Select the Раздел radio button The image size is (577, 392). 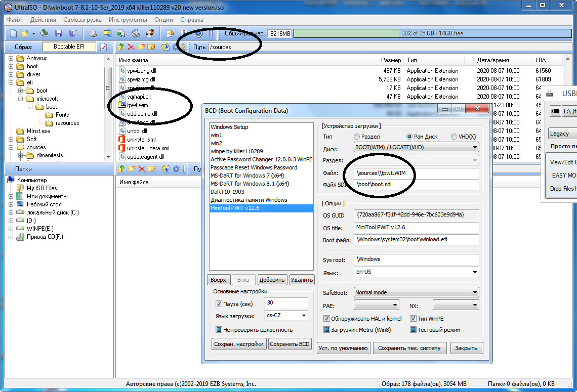coord(357,137)
